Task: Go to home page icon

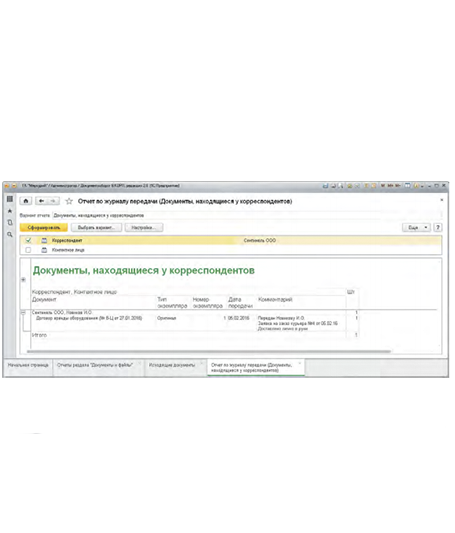Action: 26,201
